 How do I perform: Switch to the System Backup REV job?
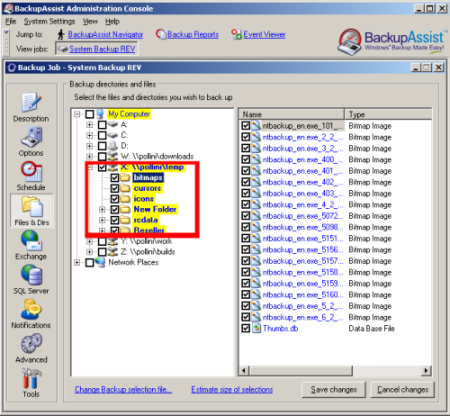(x=97, y=49)
